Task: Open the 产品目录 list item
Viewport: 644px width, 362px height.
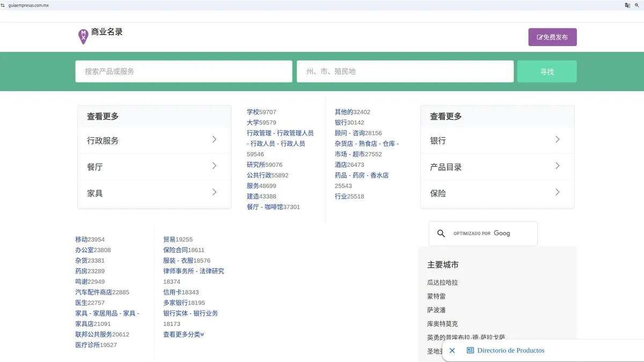Action: tap(497, 166)
